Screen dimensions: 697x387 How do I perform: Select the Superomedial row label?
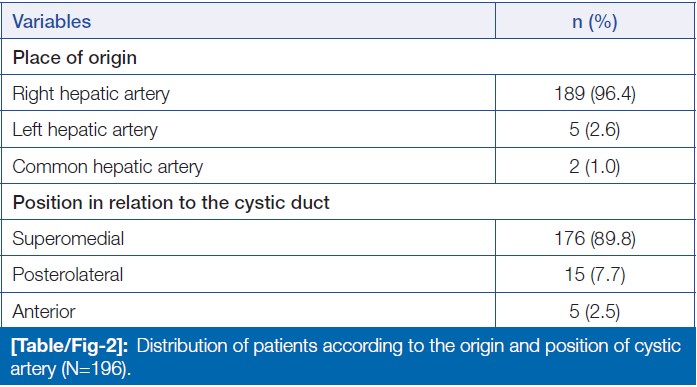(68, 239)
